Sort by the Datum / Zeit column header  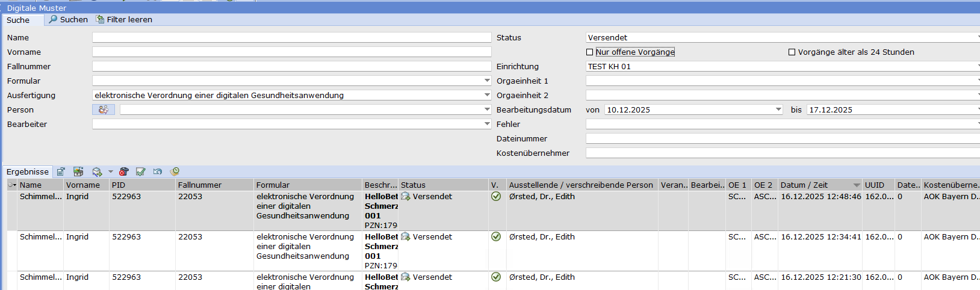pos(820,185)
